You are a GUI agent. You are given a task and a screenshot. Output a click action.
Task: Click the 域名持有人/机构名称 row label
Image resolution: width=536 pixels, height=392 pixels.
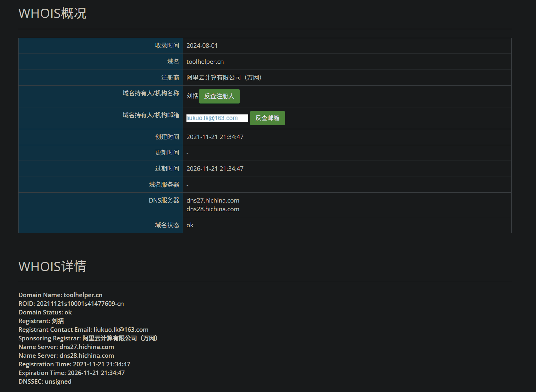(151, 93)
